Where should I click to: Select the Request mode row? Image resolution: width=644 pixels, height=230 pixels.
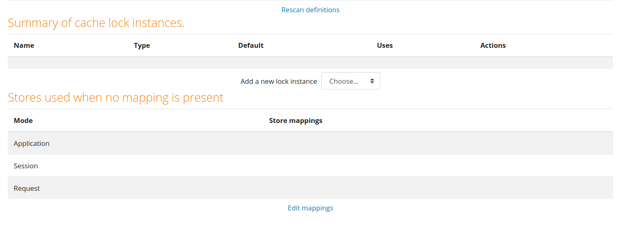pos(310,188)
